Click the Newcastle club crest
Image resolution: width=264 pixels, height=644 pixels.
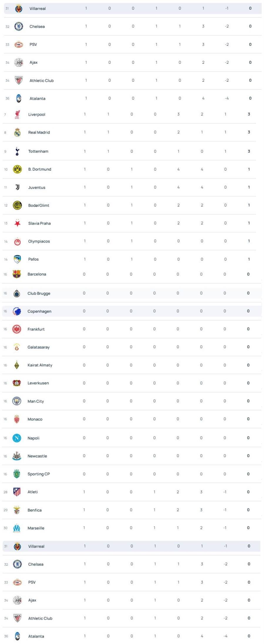17,456
